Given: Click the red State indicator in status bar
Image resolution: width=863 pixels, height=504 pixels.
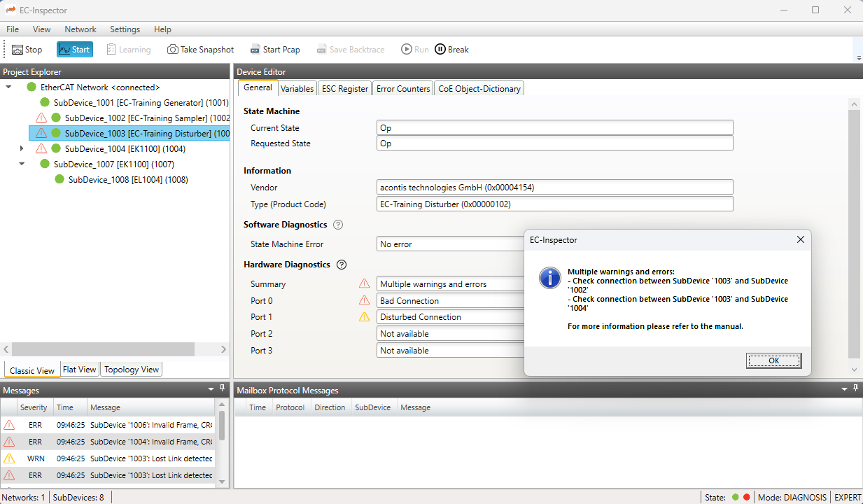Looking at the screenshot, I should click(747, 497).
